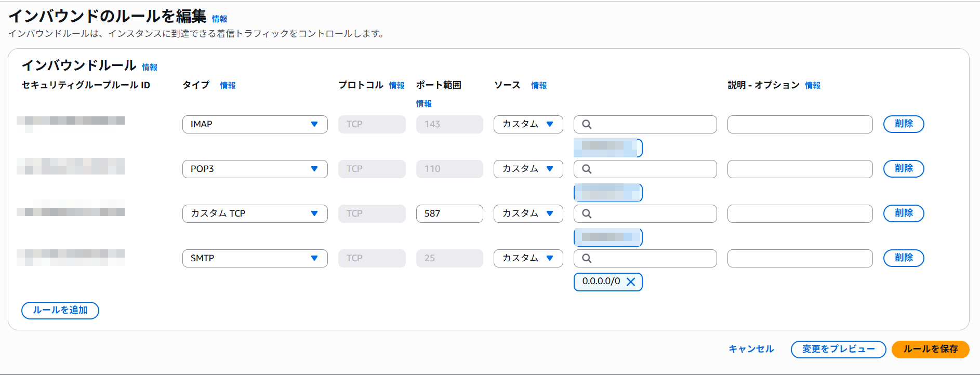Viewport: 980px width, 375px height.
Task: Click description field for POP3 rule
Action: point(799,169)
